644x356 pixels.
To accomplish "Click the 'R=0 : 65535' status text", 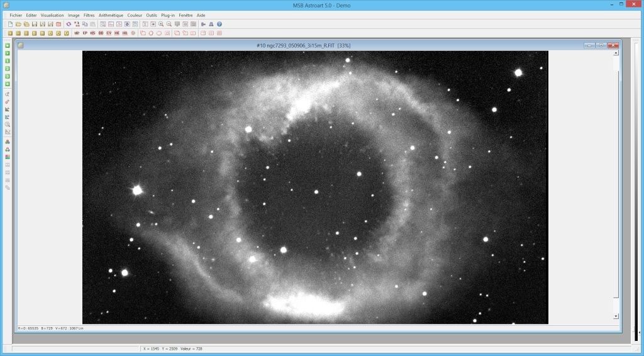I will tap(28, 328).
